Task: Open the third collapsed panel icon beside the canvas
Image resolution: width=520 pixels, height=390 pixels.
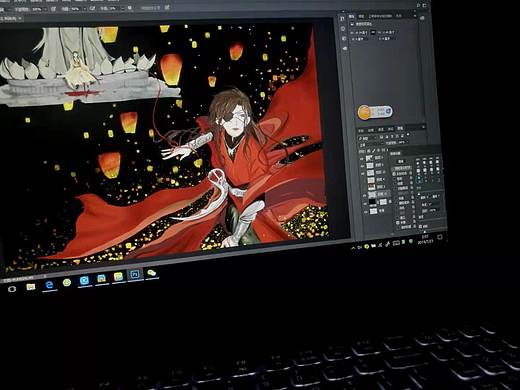Action: [x=344, y=38]
